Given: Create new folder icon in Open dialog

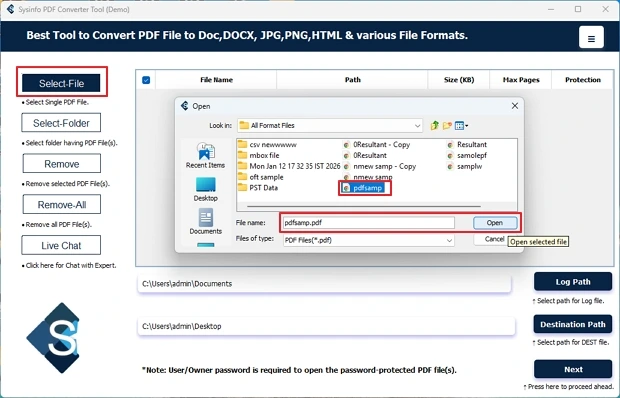Looking at the screenshot, I should click(447, 126).
